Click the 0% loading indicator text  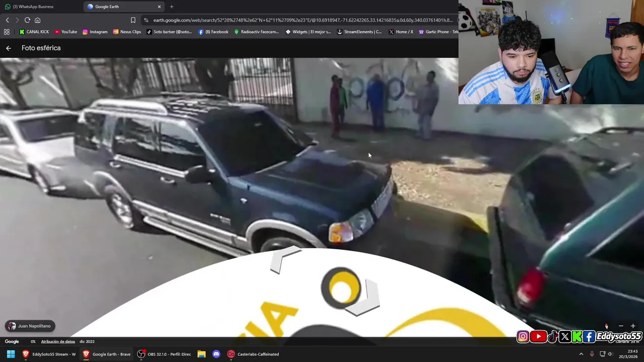tap(33, 341)
